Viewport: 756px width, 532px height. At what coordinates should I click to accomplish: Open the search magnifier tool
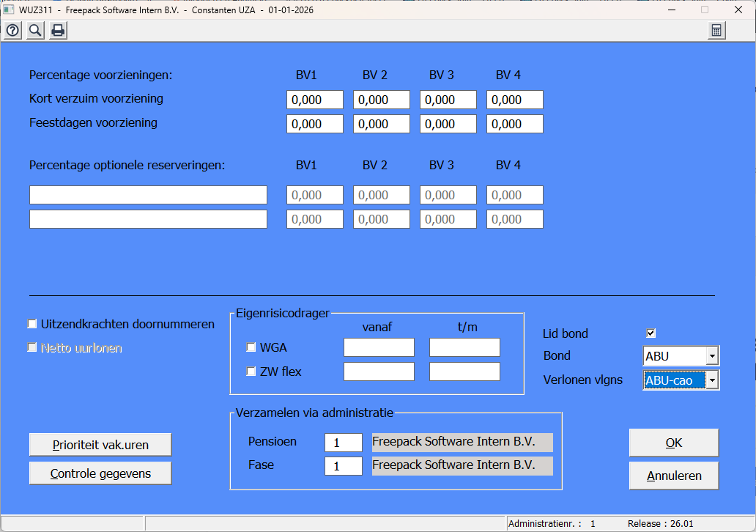coord(35,30)
